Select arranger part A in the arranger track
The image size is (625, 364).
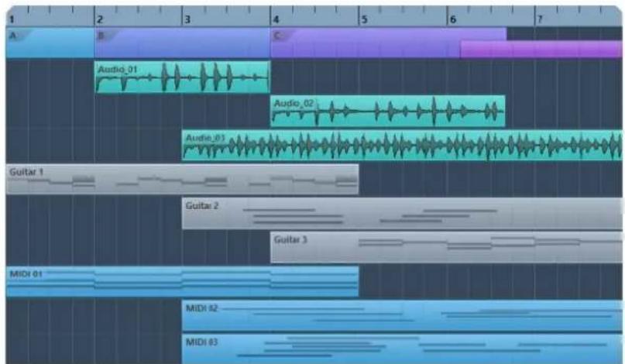50,43
